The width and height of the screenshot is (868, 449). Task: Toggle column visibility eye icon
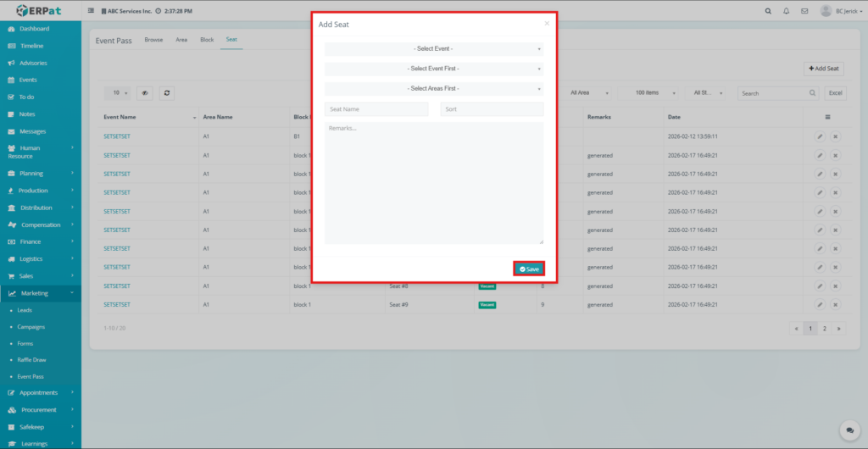(144, 93)
